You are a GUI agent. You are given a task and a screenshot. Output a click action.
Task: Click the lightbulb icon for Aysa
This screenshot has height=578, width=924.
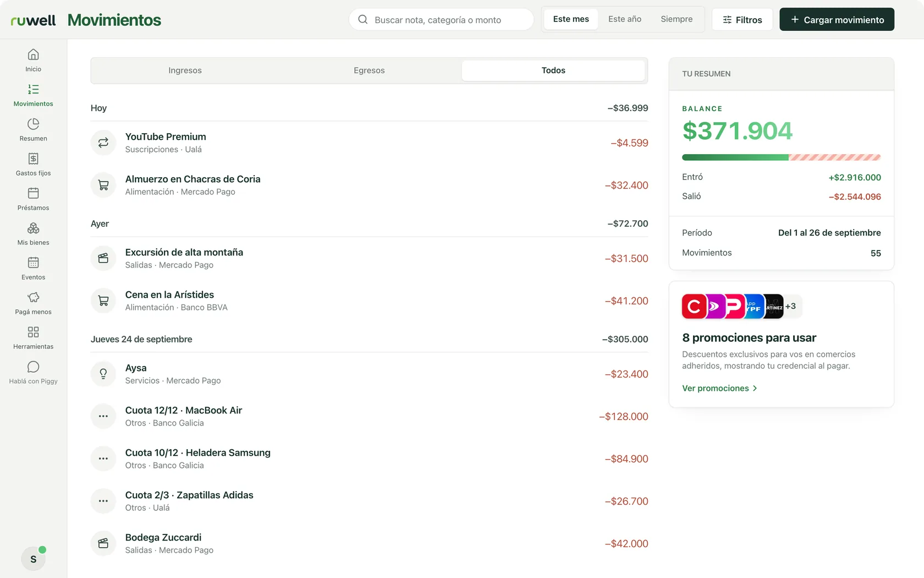point(103,374)
